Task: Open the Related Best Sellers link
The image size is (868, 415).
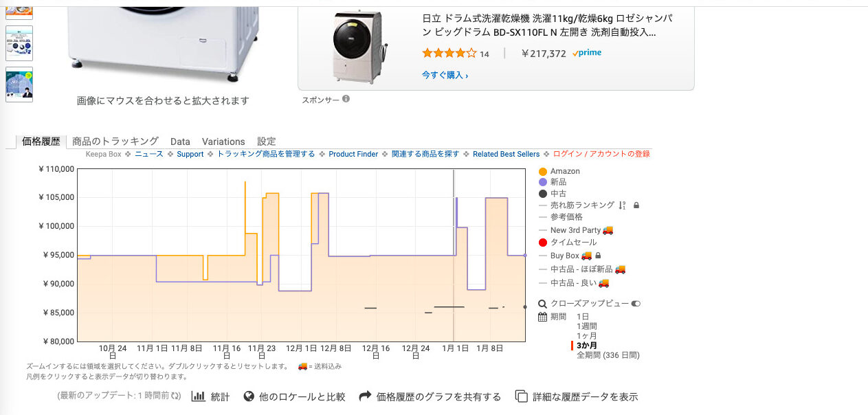Action: pyautogui.click(x=507, y=154)
